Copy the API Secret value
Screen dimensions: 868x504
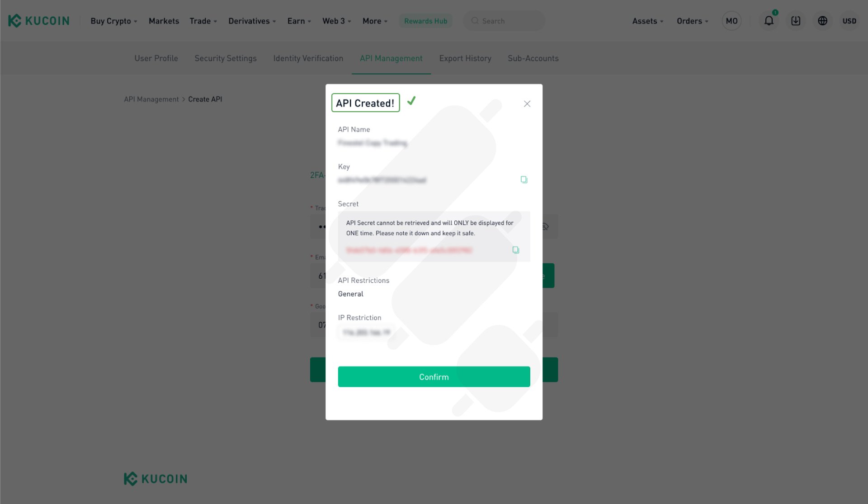pyautogui.click(x=515, y=250)
